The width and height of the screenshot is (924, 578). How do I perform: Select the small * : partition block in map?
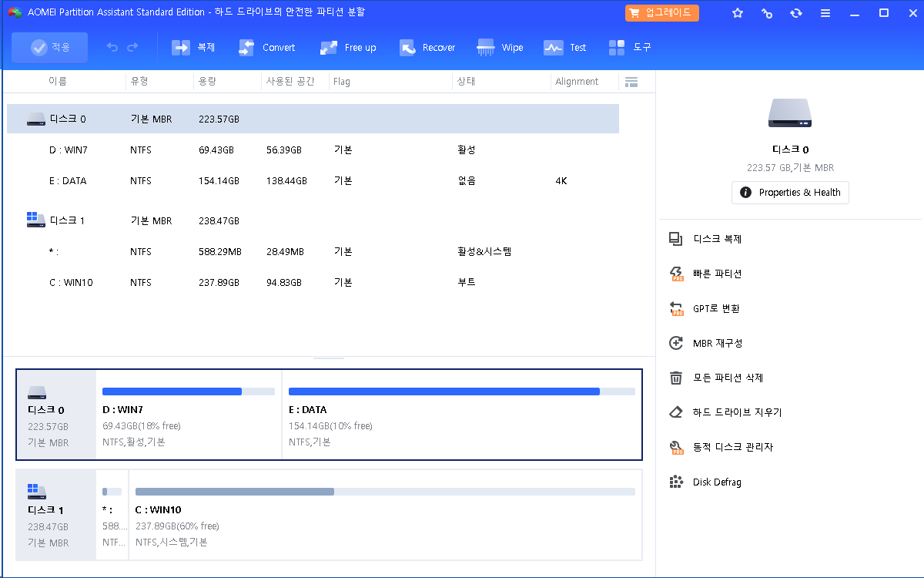tap(112, 515)
